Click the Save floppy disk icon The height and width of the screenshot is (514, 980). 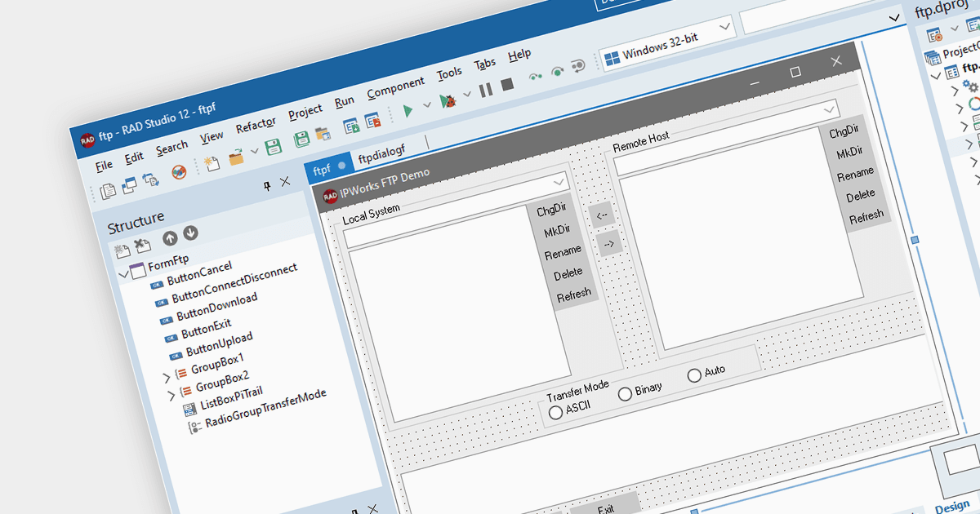pyautogui.click(x=273, y=148)
